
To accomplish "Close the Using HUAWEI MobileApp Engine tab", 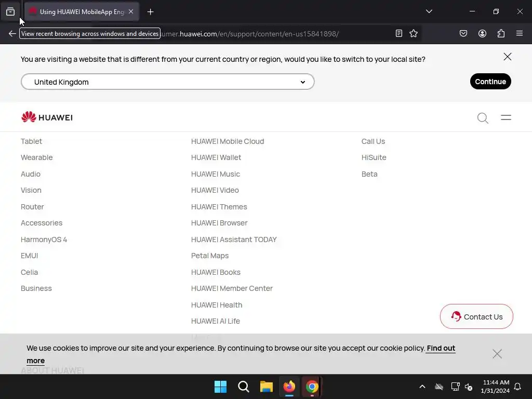I will (131, 11).
